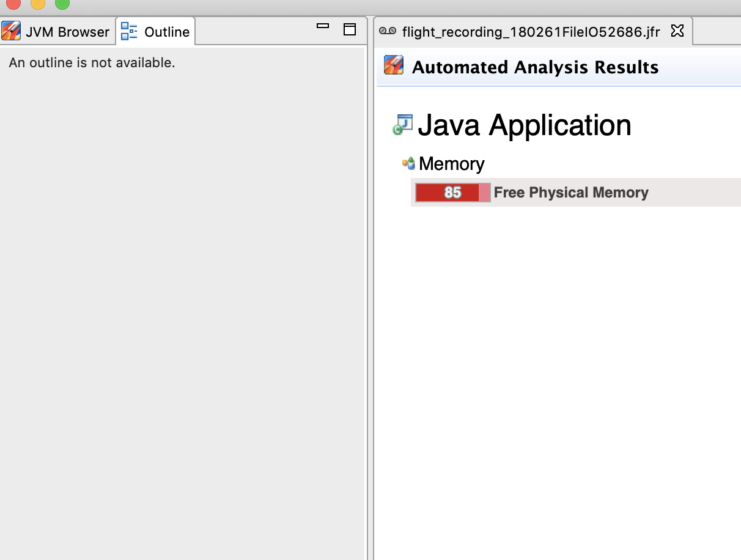The image size is (741, 560).
Task: Expand the Free Physical Memory result
Action: pyautogui.click(x=570, y=193)
